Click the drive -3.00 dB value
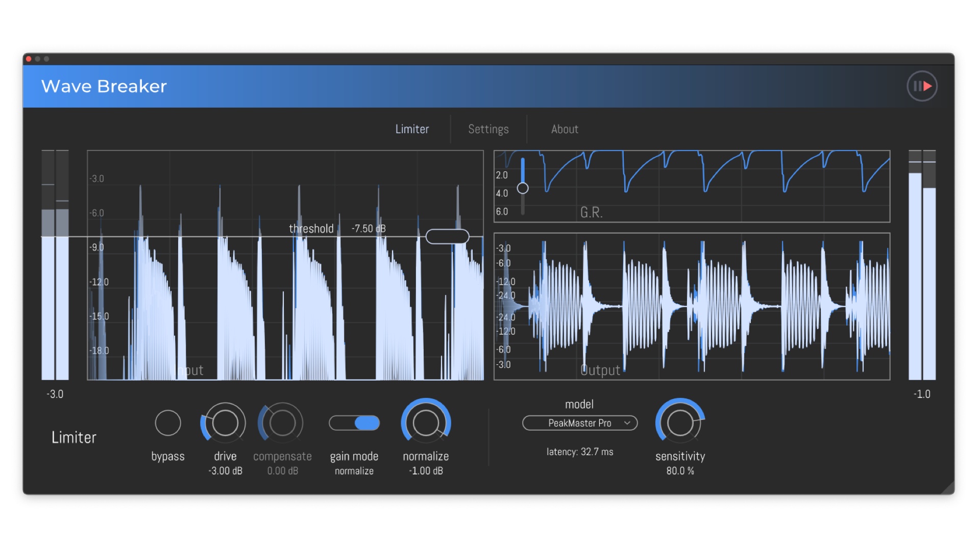 tap(225, 471)
